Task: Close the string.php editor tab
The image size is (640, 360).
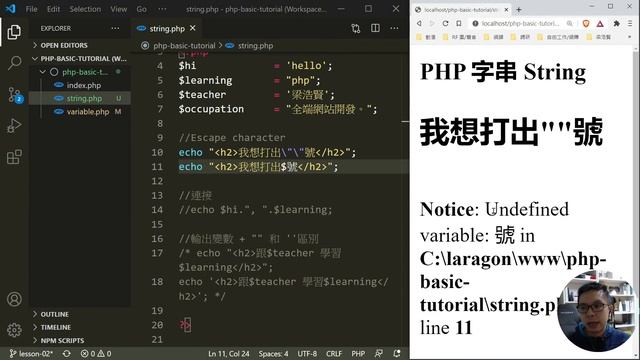Action: (193, 28)
